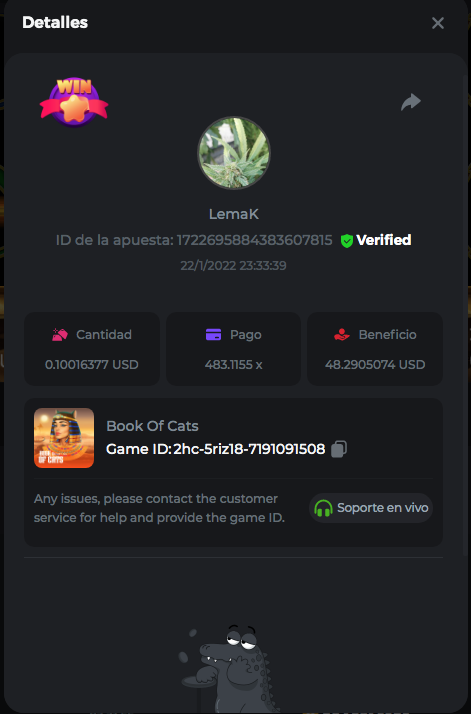
Task: Click LemaK's profile avatar
Action: tap(234, 153)
